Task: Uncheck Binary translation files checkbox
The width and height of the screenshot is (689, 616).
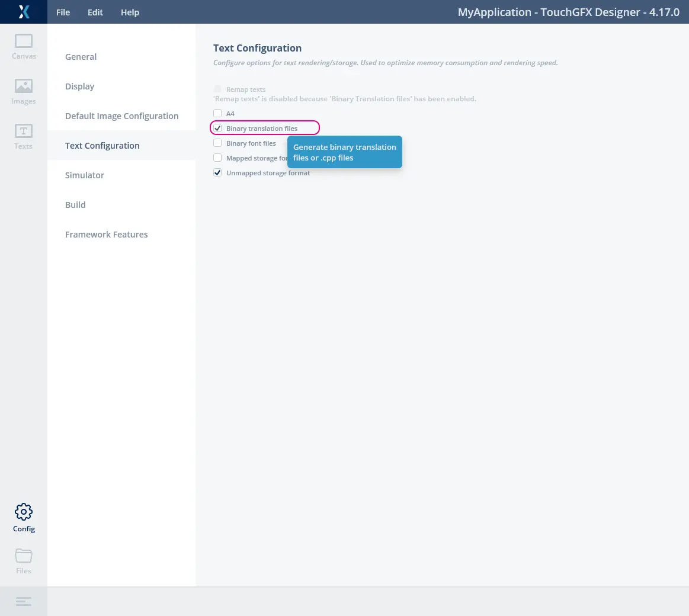Action: click(x=217, y=129)
